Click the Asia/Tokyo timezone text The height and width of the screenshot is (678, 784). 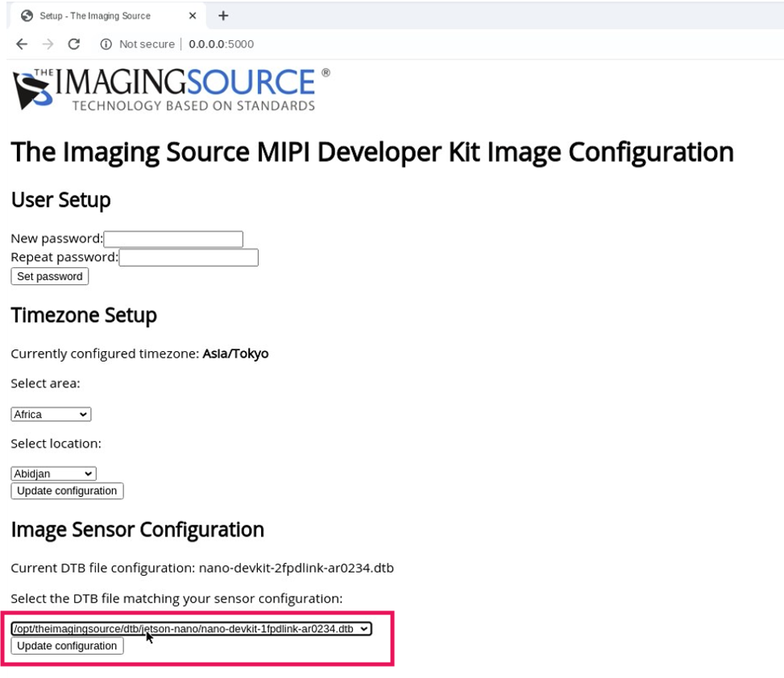(235, 353)
